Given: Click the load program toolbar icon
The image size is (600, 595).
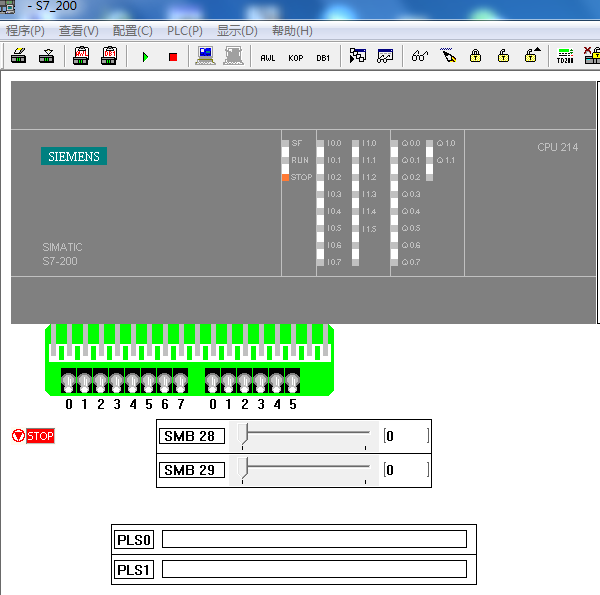Looking at the screenshot, I should (18, 56).
